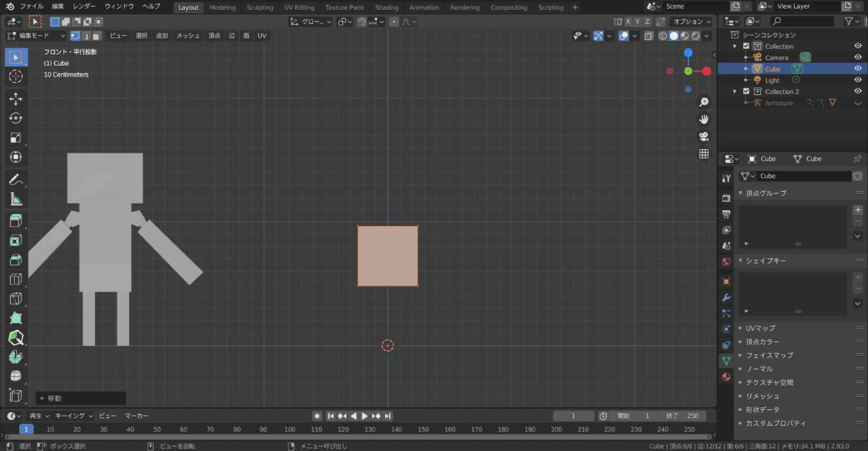Select the Rotate tool
Viewport: 868px width, 451px height.
[x=16, y=118]
